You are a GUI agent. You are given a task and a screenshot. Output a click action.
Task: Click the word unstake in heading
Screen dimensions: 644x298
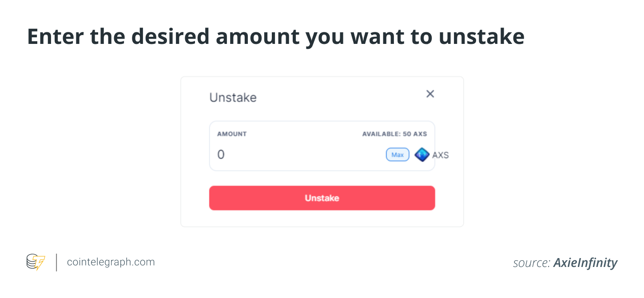481,37
